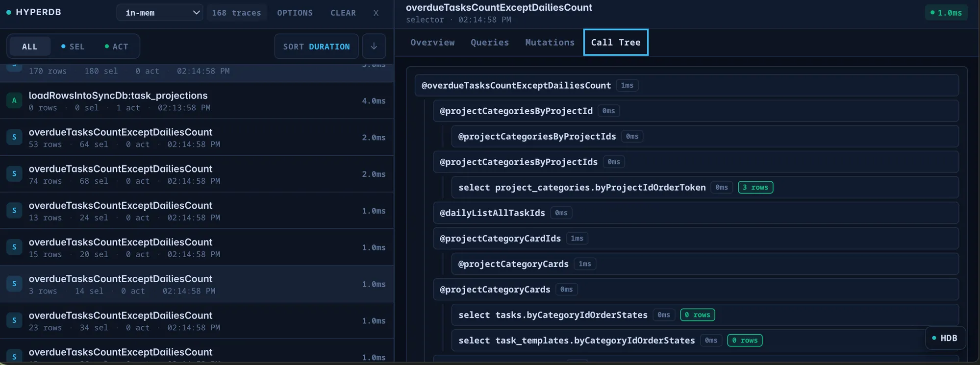Open the trace with 3 rows

197,284
